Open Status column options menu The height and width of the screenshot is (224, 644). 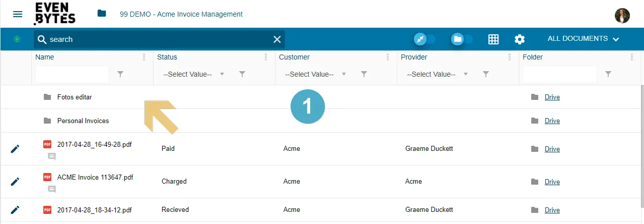coord(266,57)
